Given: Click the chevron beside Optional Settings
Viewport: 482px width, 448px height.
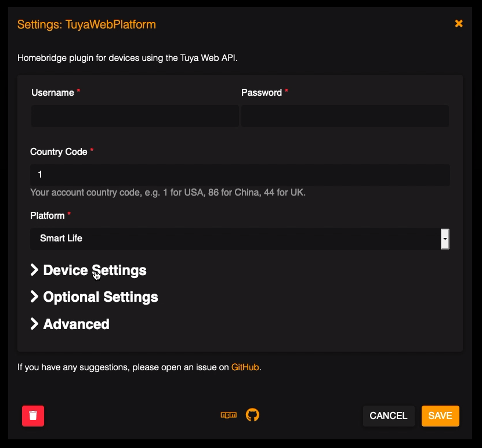Looking at the screenshot, I should (34, 297).
